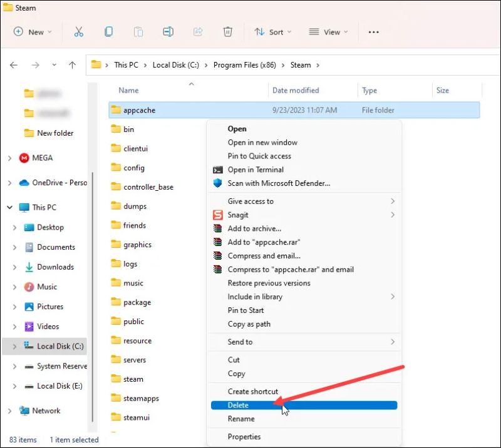Click the OneDrive cloud icon
The width and height of the screenshot is (501, 448).
point(24,183)
